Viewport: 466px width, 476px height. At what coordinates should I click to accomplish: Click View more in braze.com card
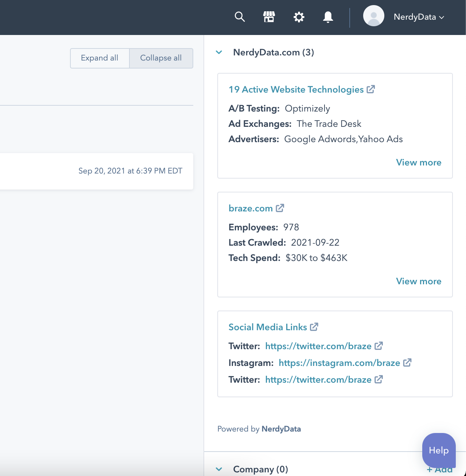[419, 281]
